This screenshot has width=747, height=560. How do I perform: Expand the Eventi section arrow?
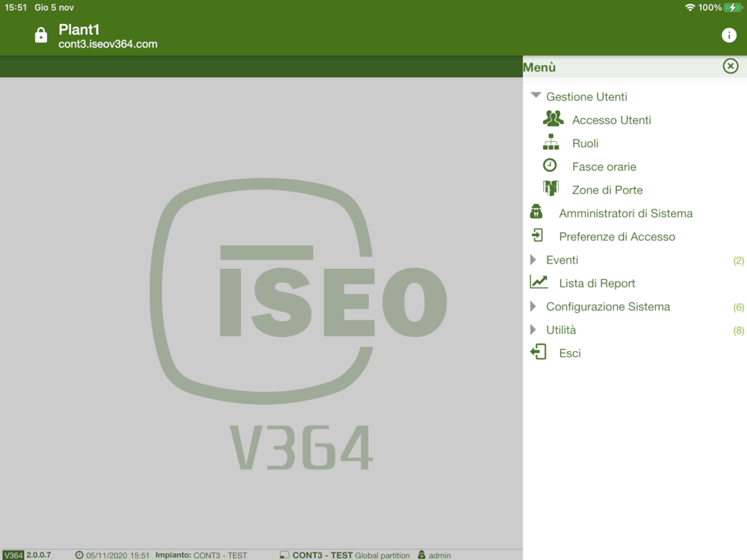pos(533,260)
